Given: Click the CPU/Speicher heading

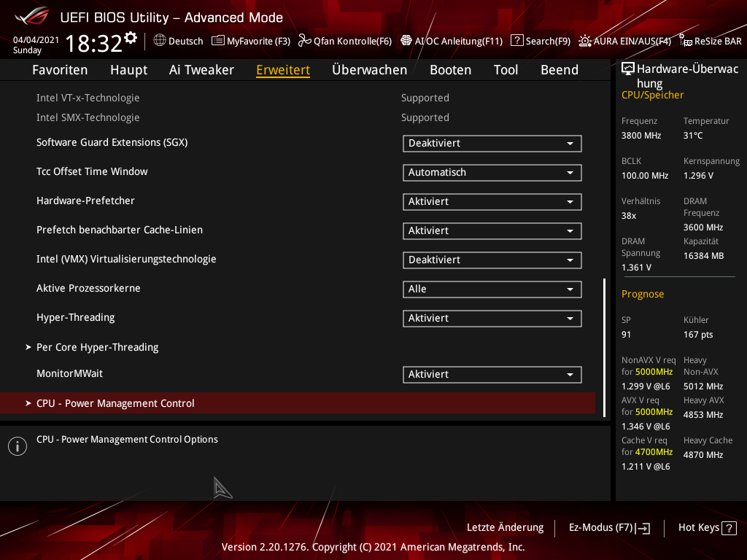Looking at the screenshot, I should tap(652, 96).
